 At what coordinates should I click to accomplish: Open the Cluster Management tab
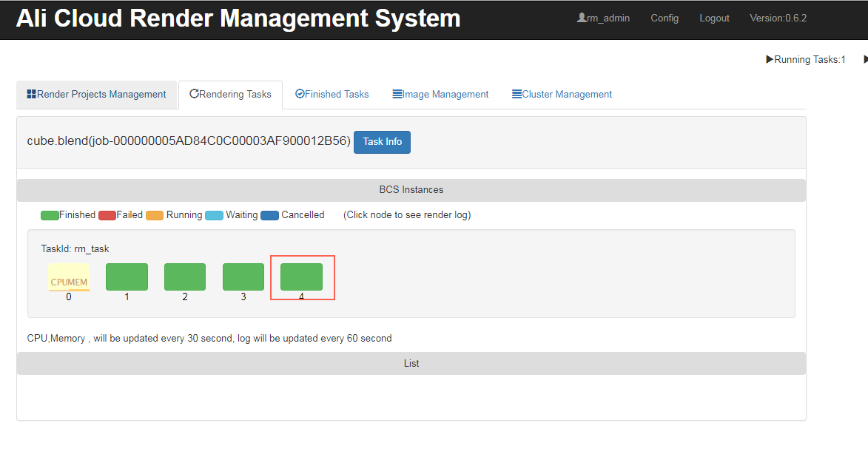click(562, 95)
